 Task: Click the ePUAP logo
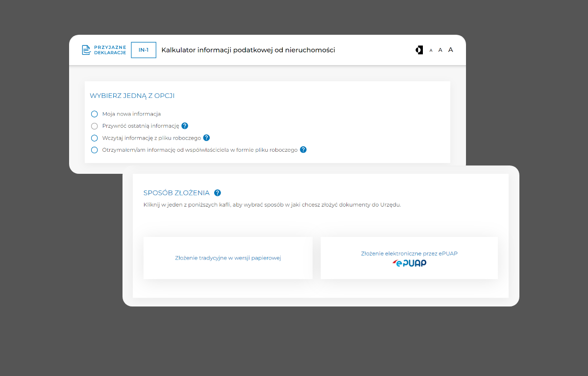click(x=409, y=263)
